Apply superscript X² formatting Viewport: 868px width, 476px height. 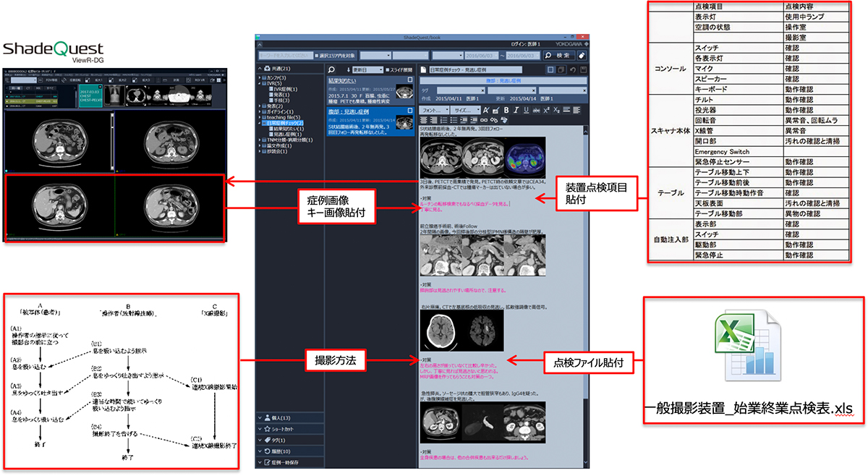coord(546,110)
